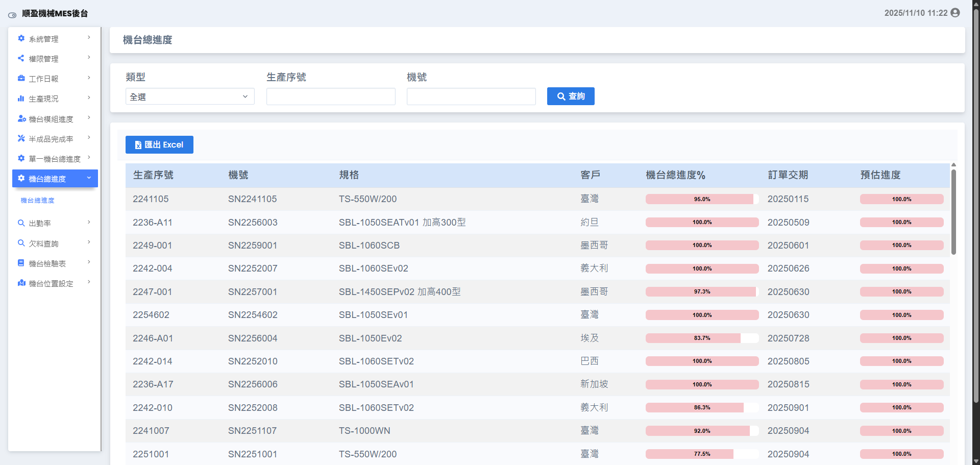Open the 單一機台總進度 menu item
The height and width of the screenshot is (465, 980).
pos(54,159)
